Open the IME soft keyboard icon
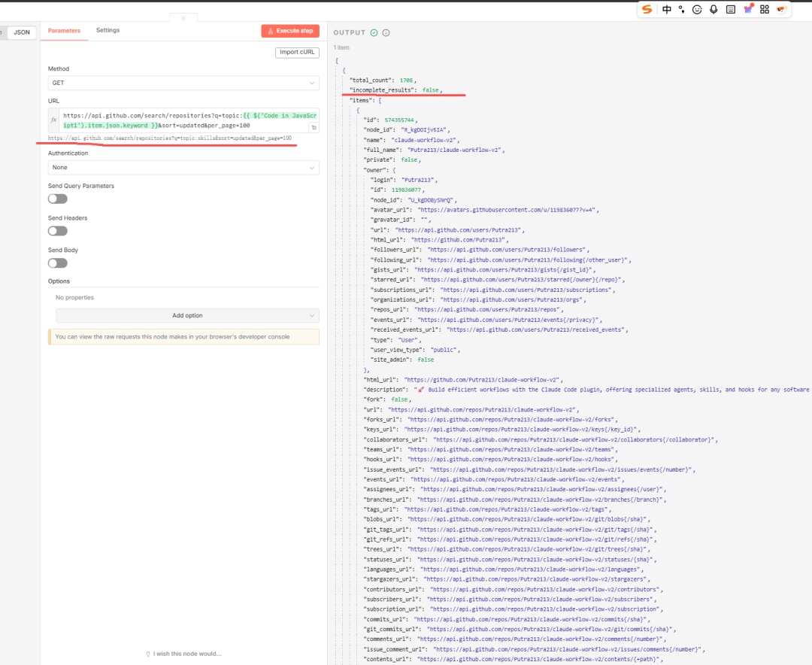 pos(730,9)
